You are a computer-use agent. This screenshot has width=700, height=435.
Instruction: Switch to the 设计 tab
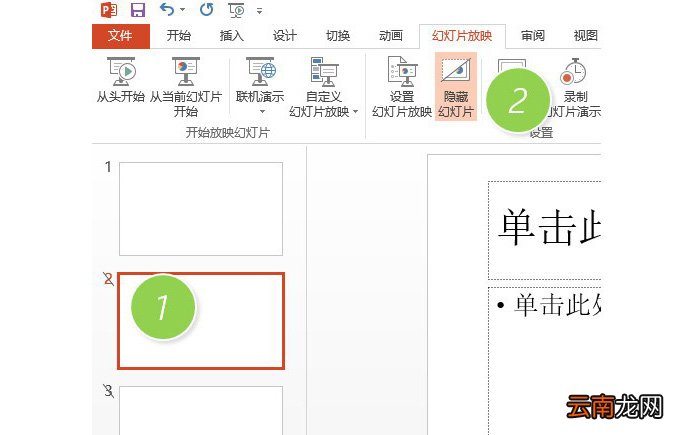285,36
